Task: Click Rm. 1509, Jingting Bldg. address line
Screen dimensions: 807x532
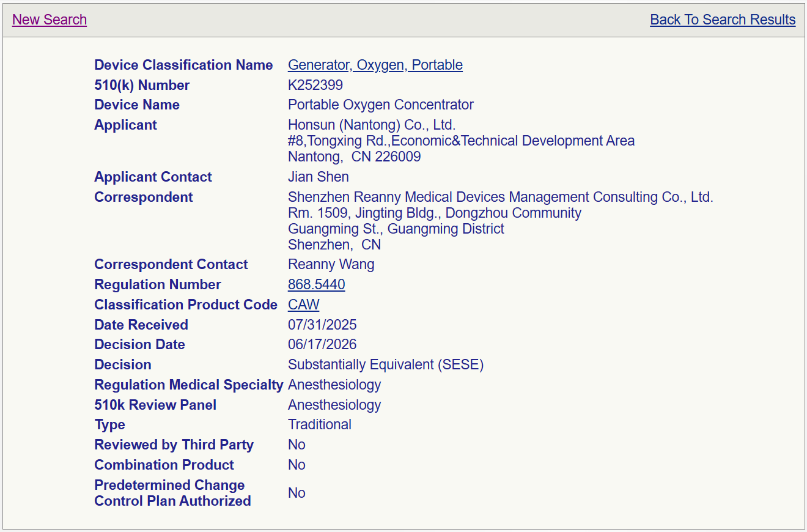Action: [x=435, y=213]
